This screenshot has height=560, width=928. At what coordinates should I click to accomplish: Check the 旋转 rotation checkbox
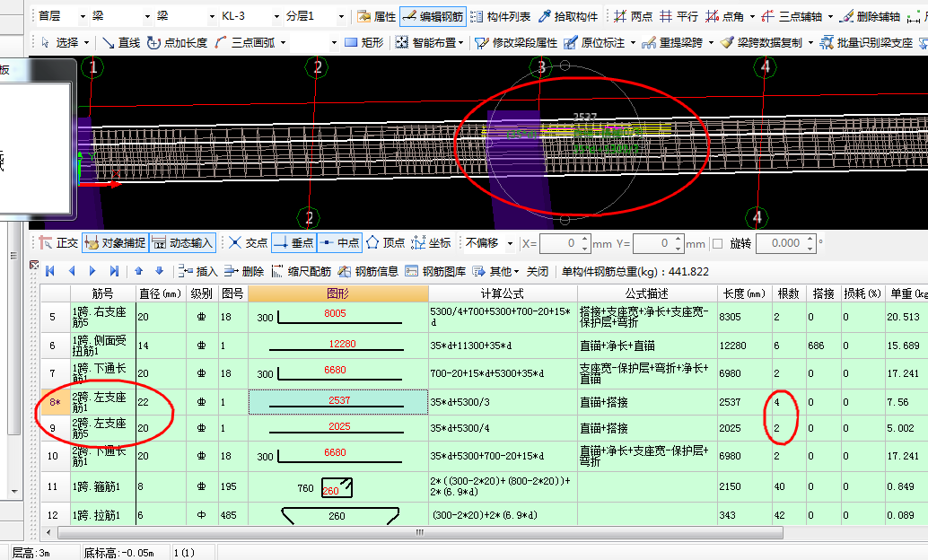[x=718, y=243]
